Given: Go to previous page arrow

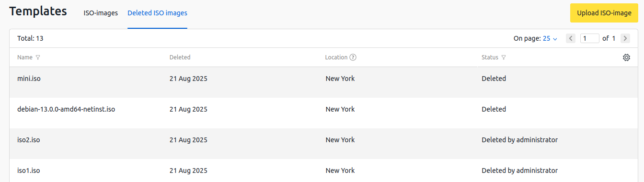Looking at the screenshot, I should [x=571, y=38].
